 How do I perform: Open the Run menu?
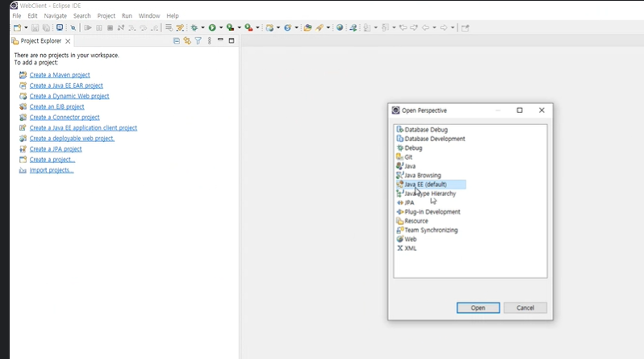tap(127, 15)
